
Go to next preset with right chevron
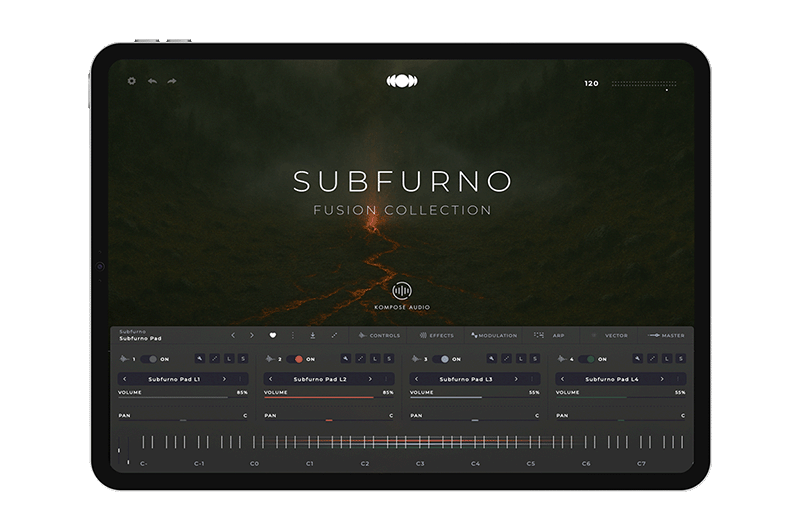pos(252,335)
